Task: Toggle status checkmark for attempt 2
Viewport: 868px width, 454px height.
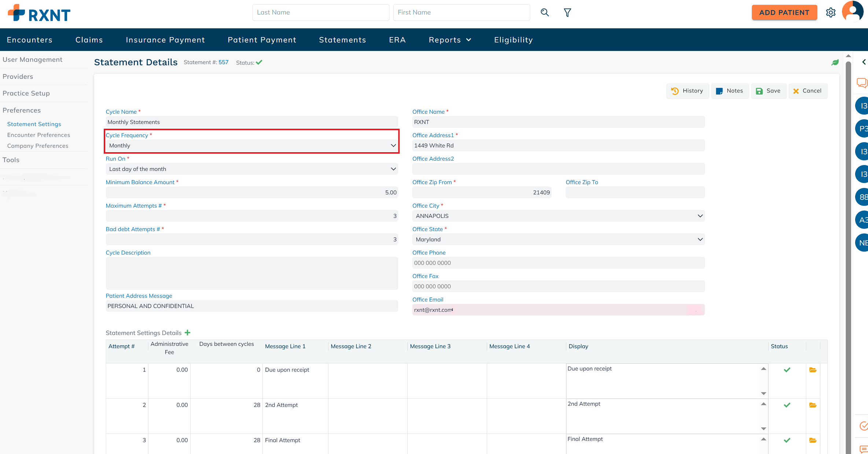Action: tap(787, 405)
